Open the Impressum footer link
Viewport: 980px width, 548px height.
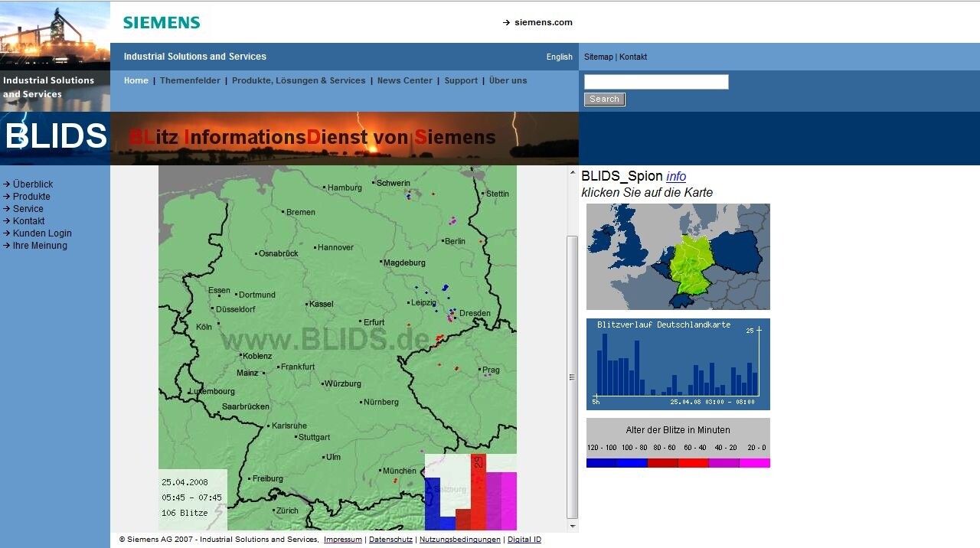click(342, 540)
